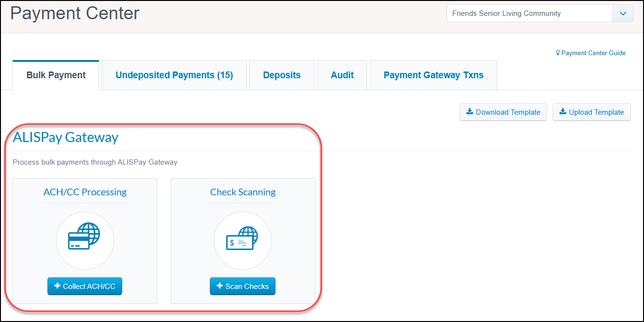Open the Payment Center Guide link
The width and height of the screenshot is (644, 322).
(x=593, y=53)
